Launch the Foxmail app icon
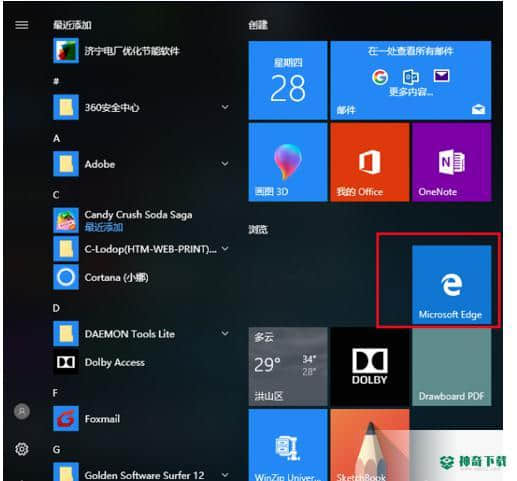 [x=66, y=419]
